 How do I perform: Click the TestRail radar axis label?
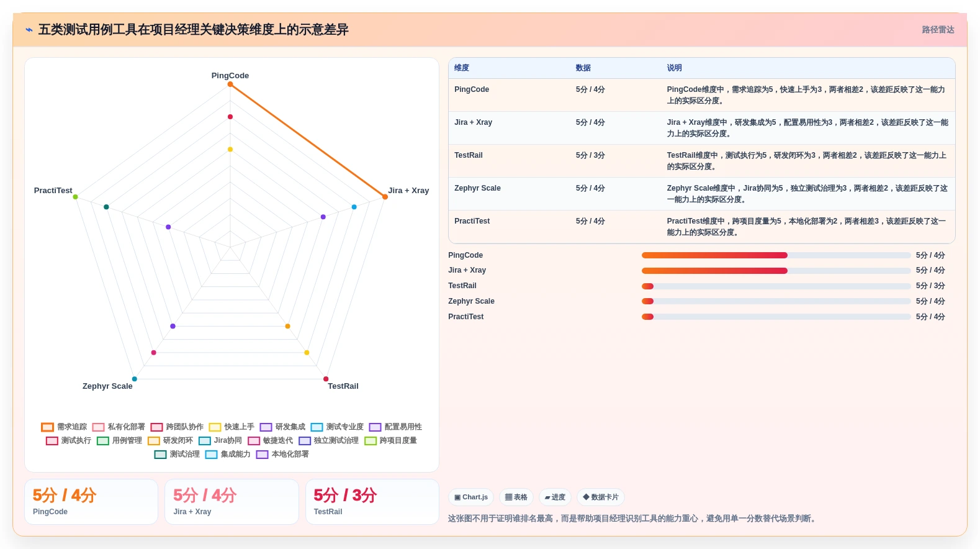tap(343, 386)
